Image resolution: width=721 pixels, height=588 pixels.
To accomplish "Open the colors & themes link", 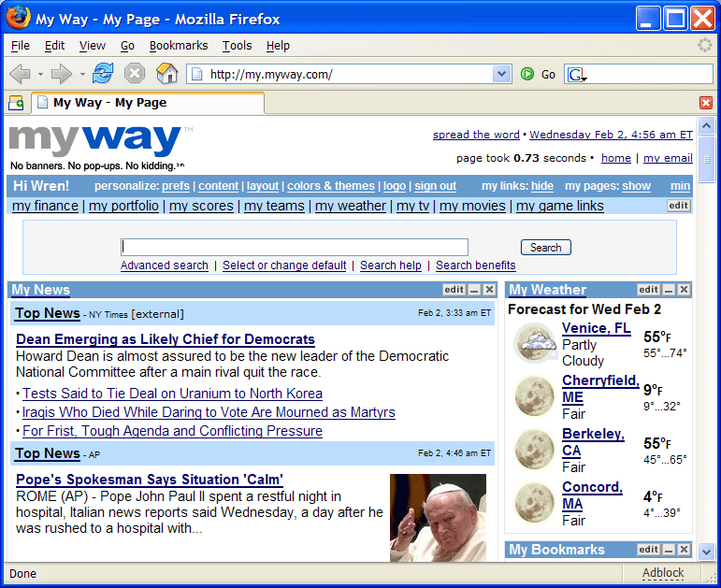I will 331,186.
